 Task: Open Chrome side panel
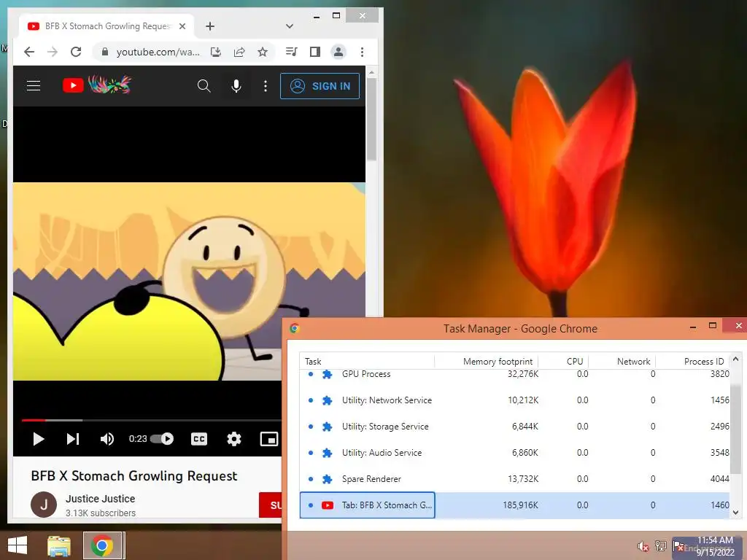[315, 52]
